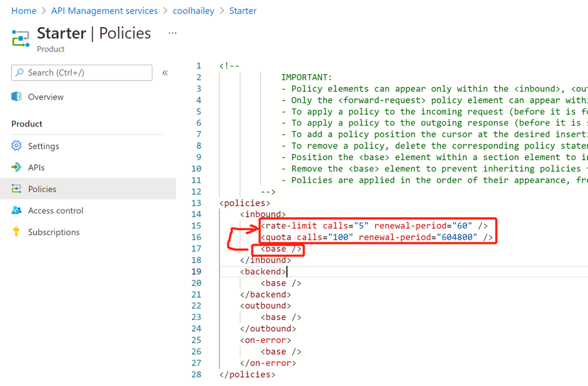Open the ellipsis more options menu
Viewport: 588px width, 386px height.
172,33
